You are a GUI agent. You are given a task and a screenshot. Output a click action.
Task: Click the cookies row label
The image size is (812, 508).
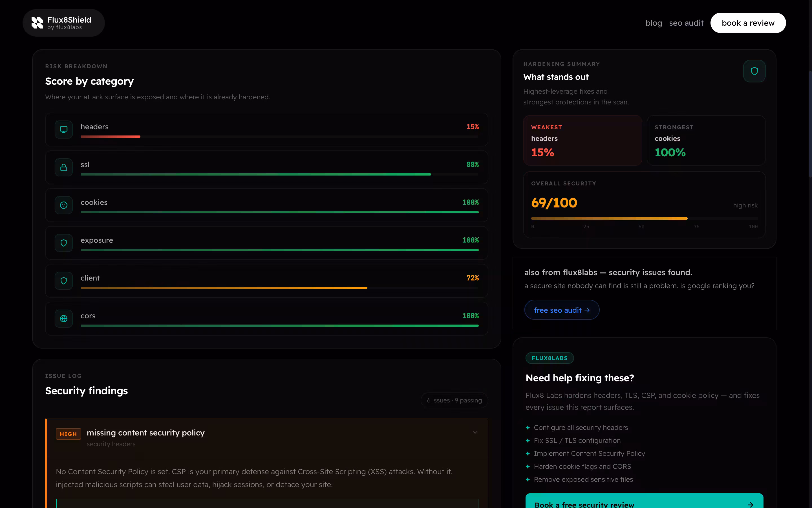pyautogui.click(x=94, y=202)
